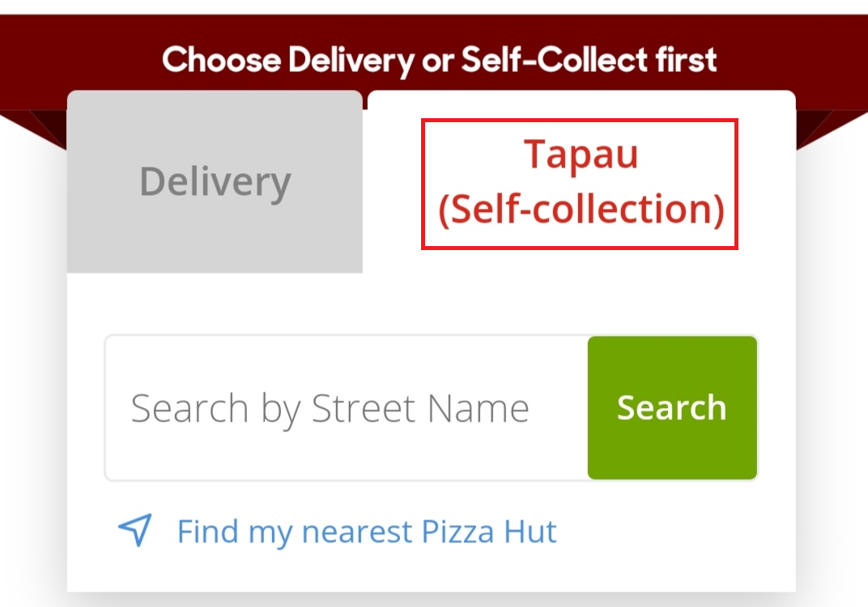Use the geolocation icon to find stores
Image resolution: width=868 pixels, height=607 pixels.
coord(135,530)
